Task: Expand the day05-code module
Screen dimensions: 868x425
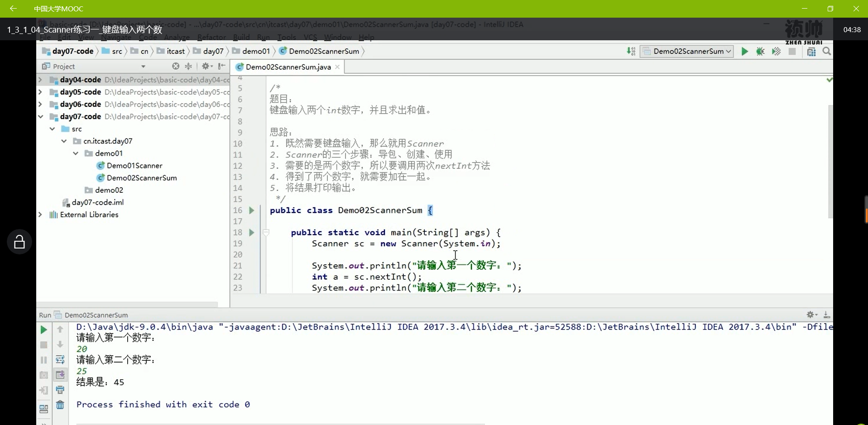Action: (40, 92)
